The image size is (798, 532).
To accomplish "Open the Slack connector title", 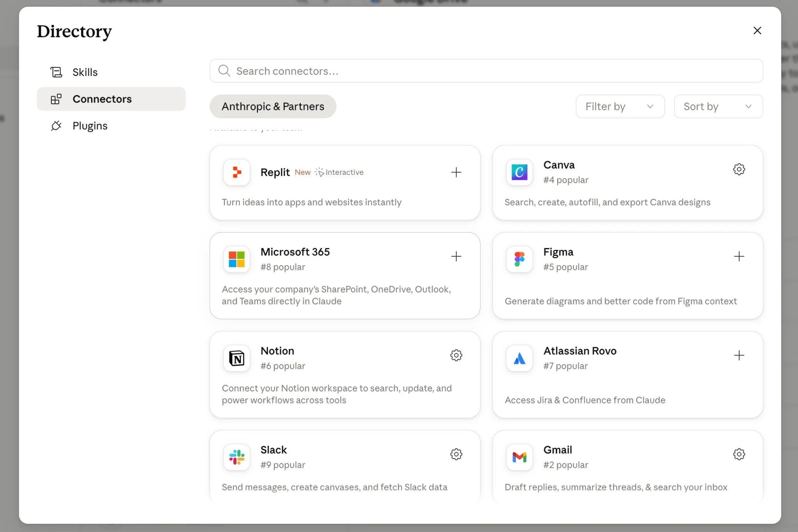I will tap(274, 450).
